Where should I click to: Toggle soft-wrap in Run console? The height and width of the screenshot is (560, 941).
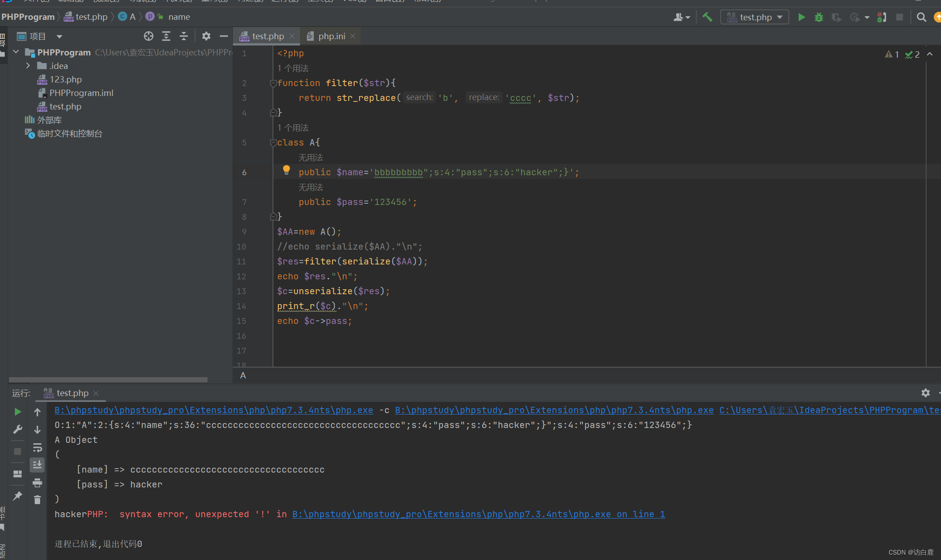click(x=37, y=447)
